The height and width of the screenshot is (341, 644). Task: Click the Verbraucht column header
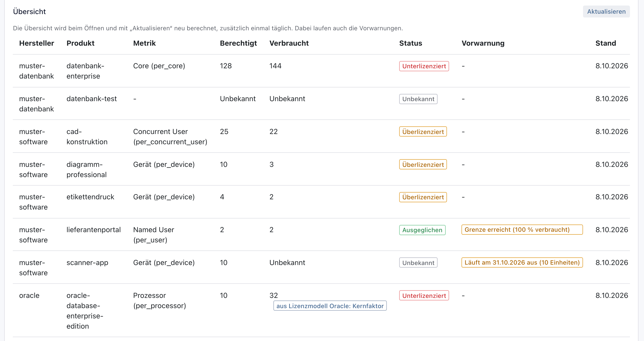[289, 43]
